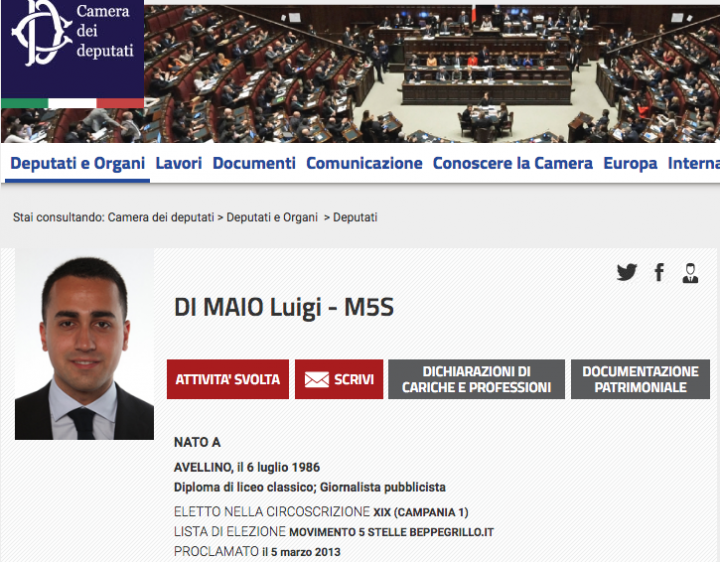Viewport: 720px width, 562px height.
Task: Open the Deputati e Organi menu
Action: 78,163
